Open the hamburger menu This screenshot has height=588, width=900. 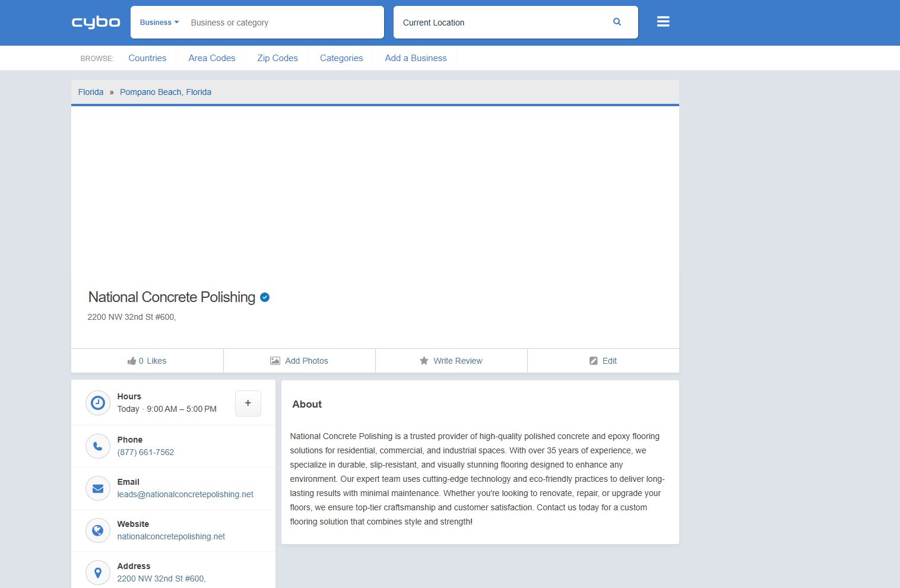(x=663, y=22)
